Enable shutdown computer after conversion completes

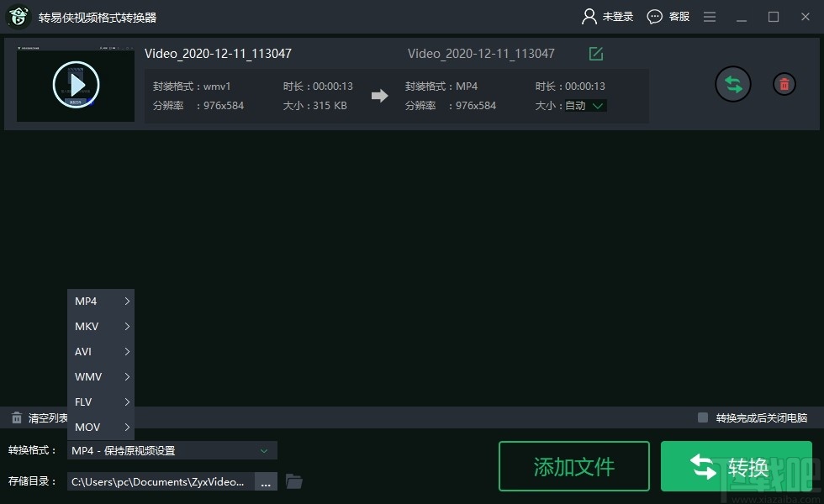click(702, 417)
